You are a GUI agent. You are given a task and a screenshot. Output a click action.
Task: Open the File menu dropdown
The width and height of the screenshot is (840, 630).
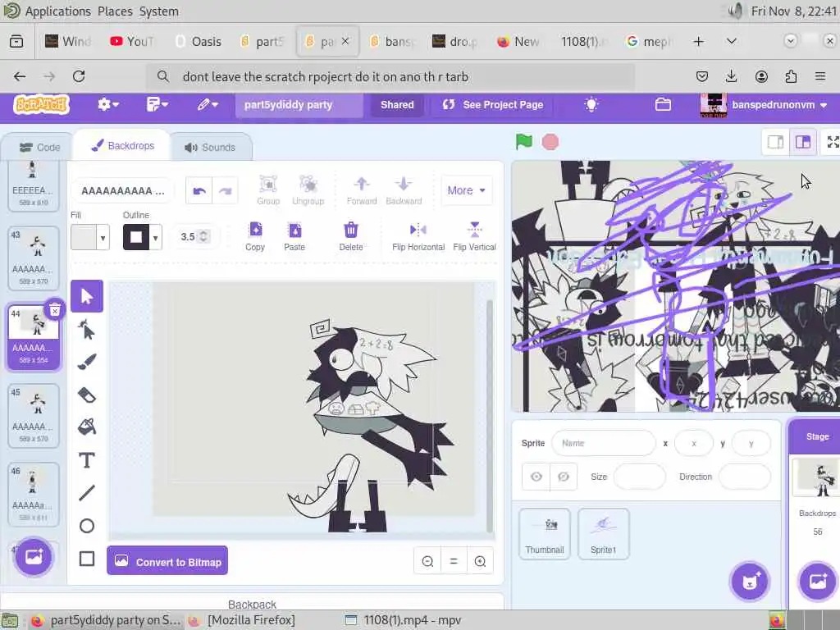pos(157,104)
